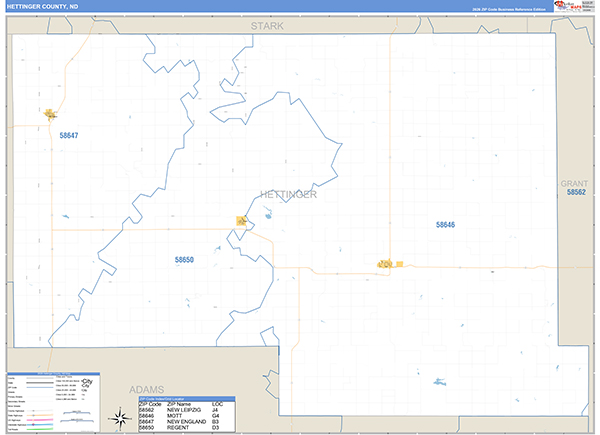Click the ADAMS county label
This screenshot has width=600, height=435.
coord(147,390)
